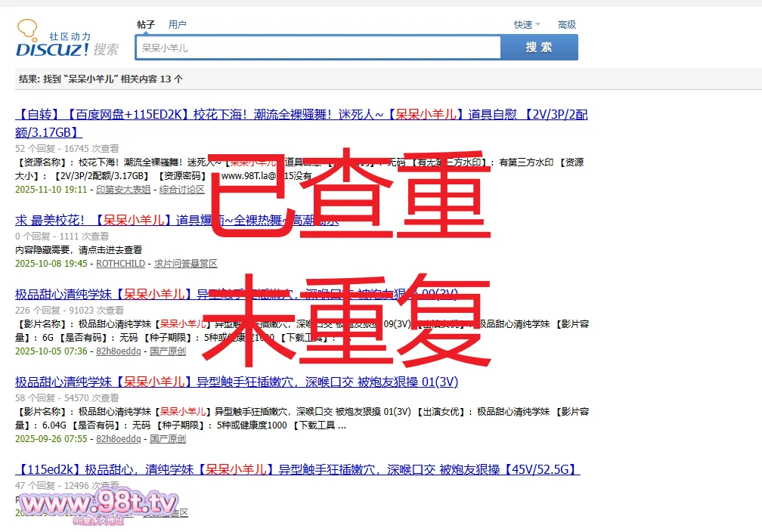
Task: Open the first result starting with 【自转】
Action: (x=301, y=115)
